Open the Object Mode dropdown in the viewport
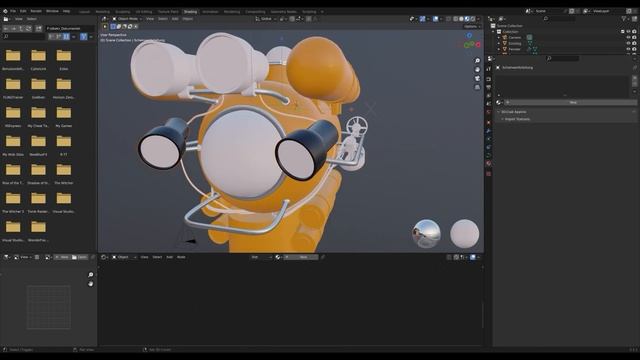640x360 pixels. point(127,19)
